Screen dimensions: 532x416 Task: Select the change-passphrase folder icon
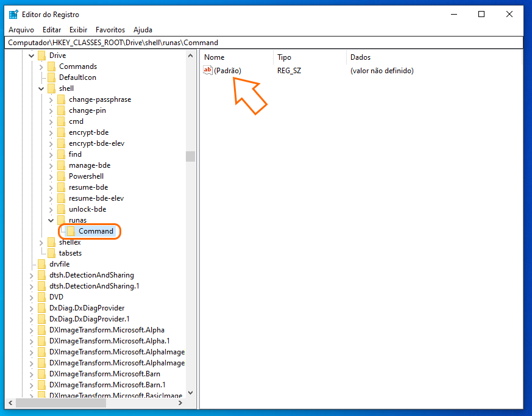[x=61, y=99]
